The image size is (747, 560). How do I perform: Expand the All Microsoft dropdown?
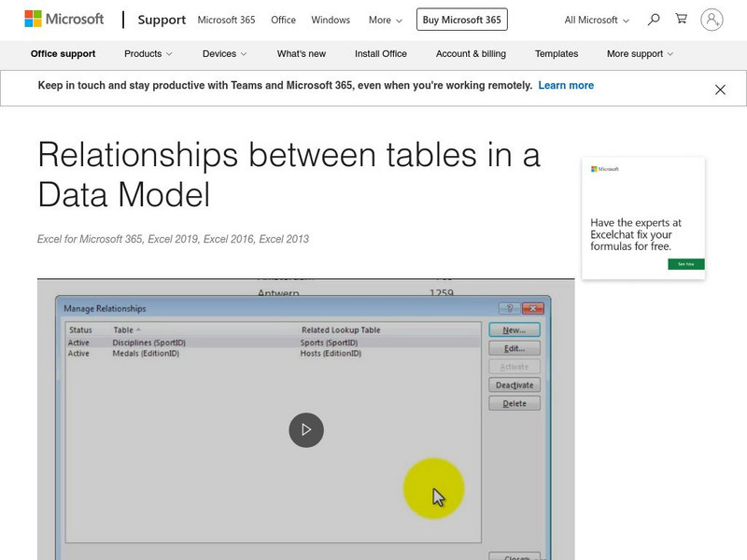(x=597, y=20)
